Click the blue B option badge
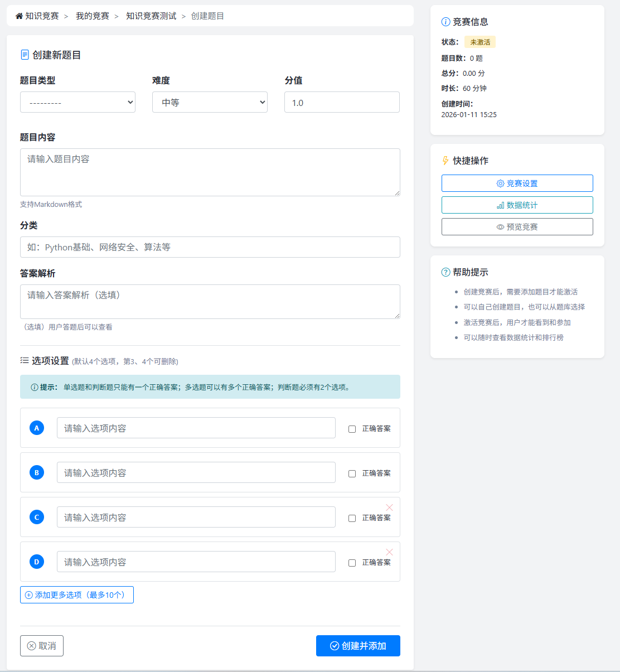The height and width of the screenshot is (672, 620). coord(37,472)
